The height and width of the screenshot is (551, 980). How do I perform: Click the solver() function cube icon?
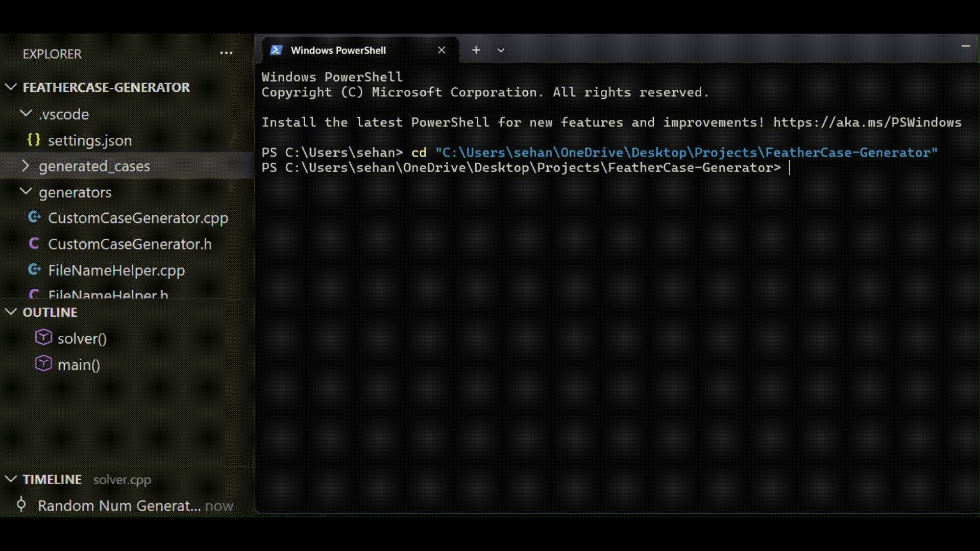43,337
